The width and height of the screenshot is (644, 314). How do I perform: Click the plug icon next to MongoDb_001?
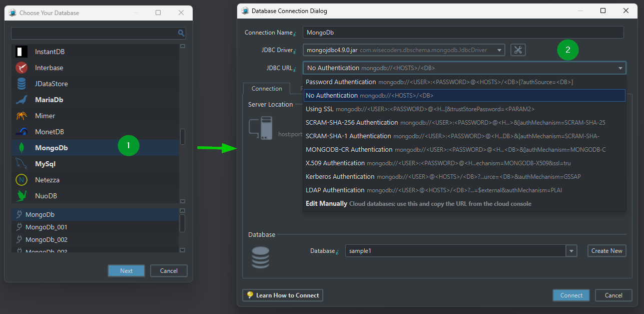pos(20,227)
